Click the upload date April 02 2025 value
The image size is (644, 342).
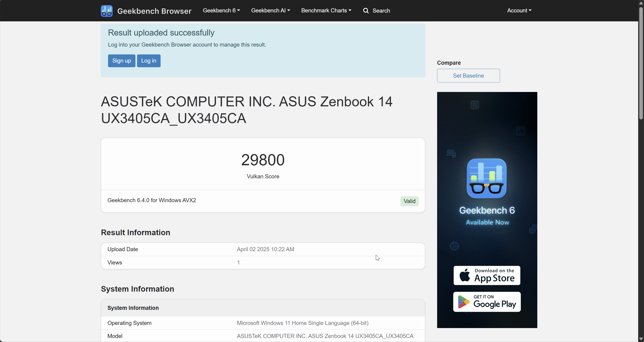265,249
